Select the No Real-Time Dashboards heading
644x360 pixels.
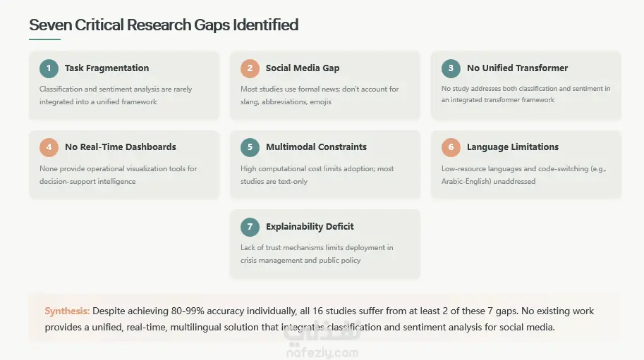121,147
